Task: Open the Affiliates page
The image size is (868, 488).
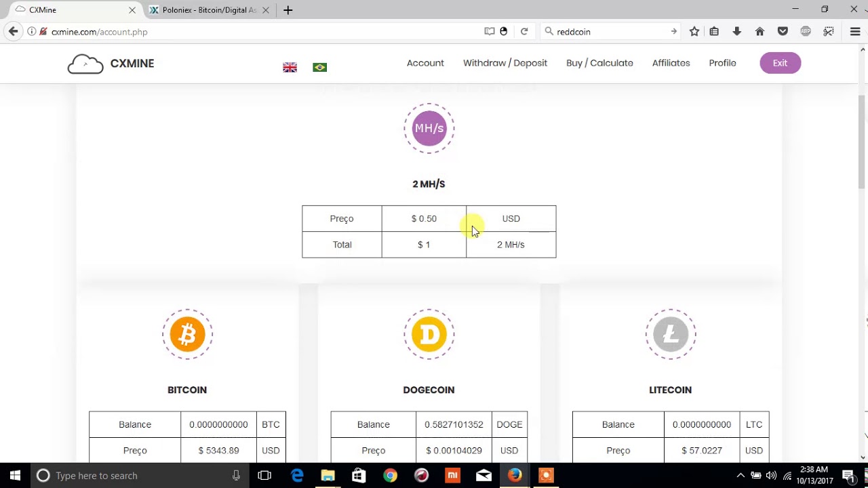Action: tap(671, 63)
